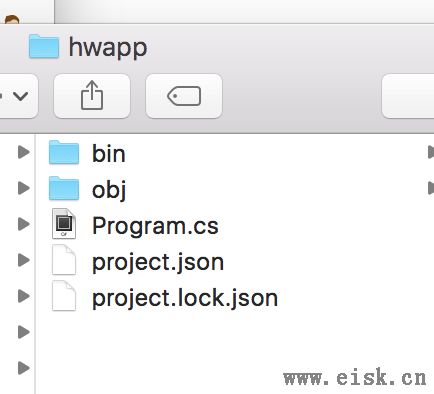This screenshot has height=394, width=434.
Task: Click the bin folder name label
Action: pyautogui.click(x=109, y=154)
